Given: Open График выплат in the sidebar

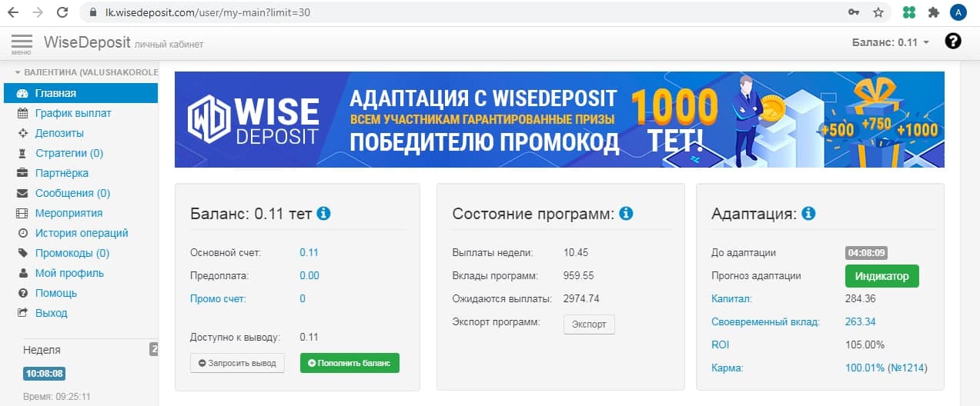Looking at the screenshot, I should (73, 113).
